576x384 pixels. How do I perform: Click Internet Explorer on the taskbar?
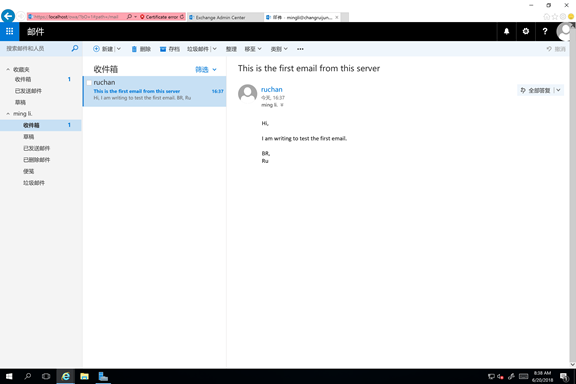pos(65,376)
